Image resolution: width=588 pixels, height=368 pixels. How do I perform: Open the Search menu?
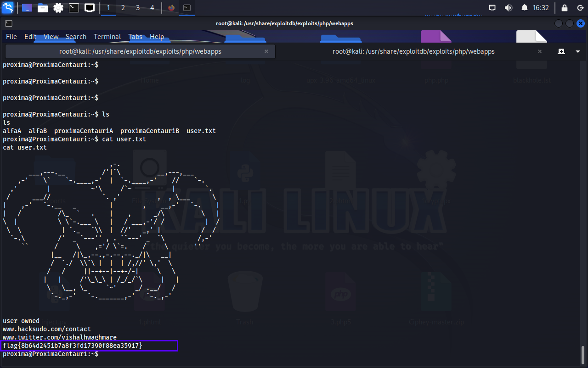pos(76,37)
